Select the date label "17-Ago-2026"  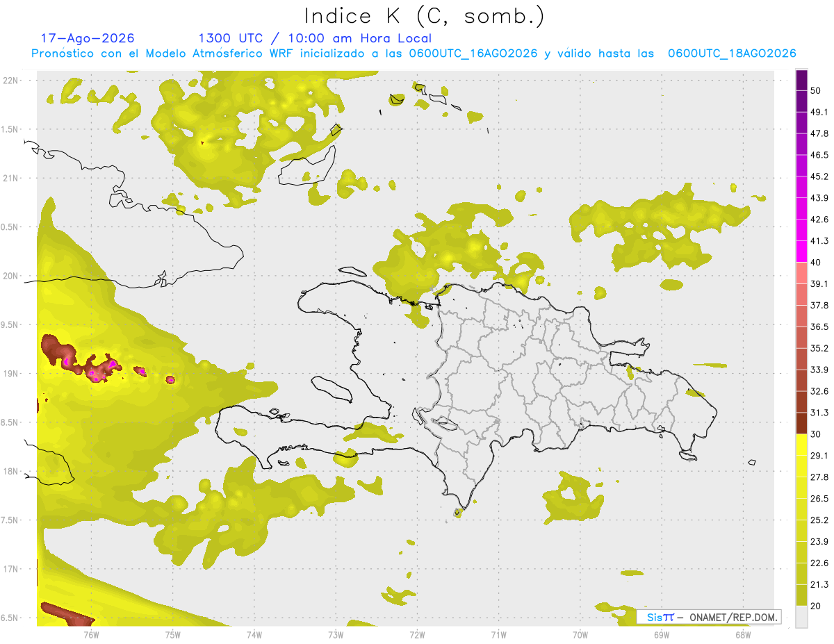(x=88, y=38)
